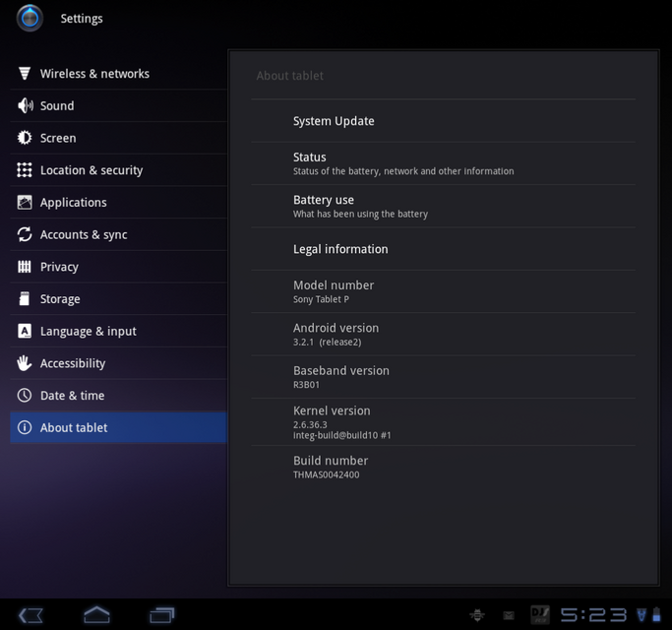Click the Privacy fence icon
Image resolution: width=672 pixels, height=630 pixels.
coord(25,267)
